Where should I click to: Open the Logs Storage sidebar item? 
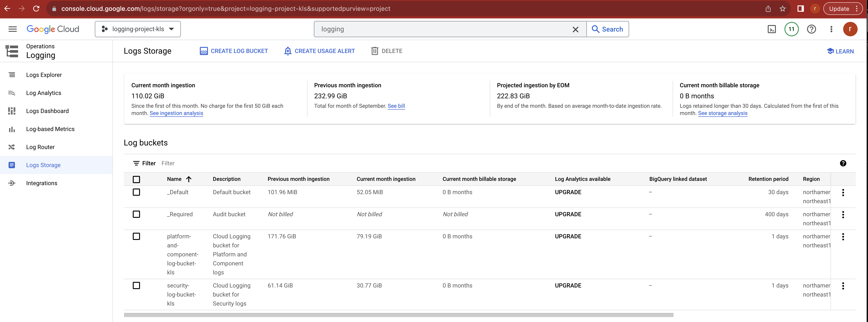pyautogui.click(x=43, y=165)
